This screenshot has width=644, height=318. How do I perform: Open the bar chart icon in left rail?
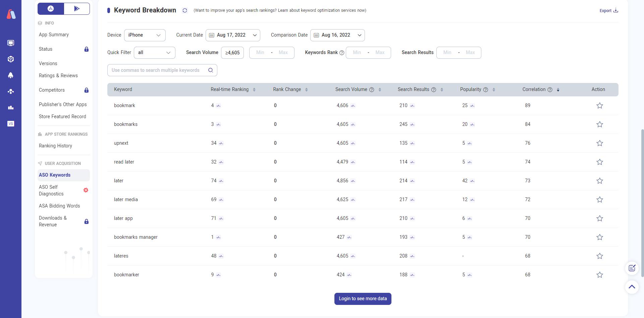[x=11, y=107]
